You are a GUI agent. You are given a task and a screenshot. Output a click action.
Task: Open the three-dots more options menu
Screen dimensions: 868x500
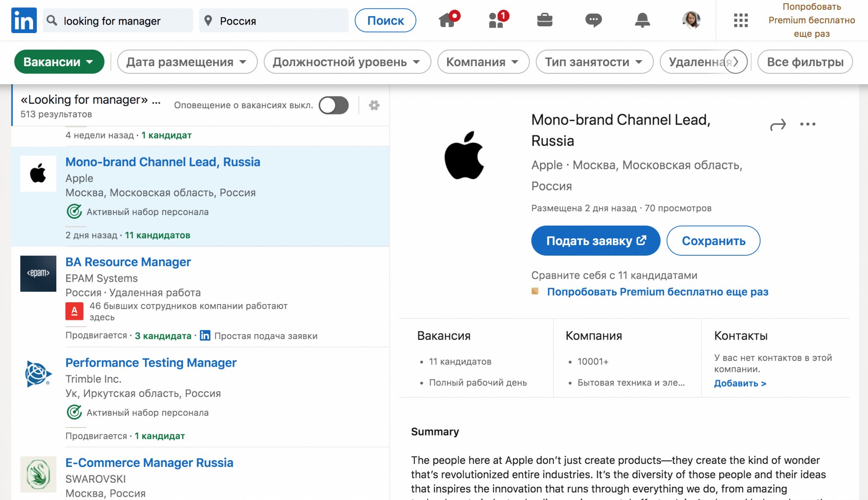point(807,124)
